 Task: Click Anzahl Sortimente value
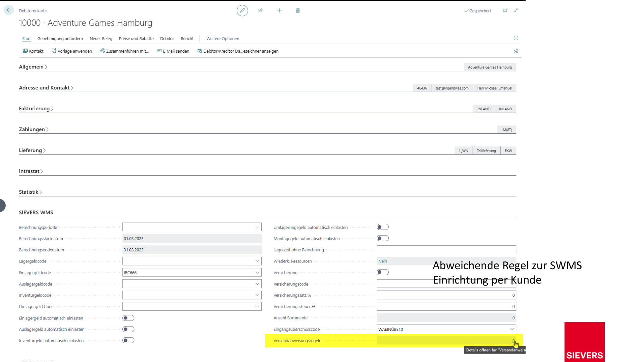[x=446, y=318]
